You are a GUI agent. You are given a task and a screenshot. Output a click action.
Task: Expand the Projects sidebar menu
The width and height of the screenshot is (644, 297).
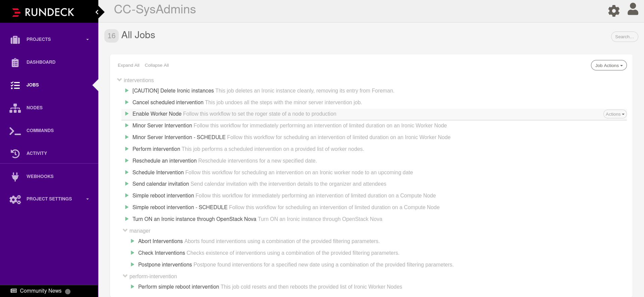49,40
